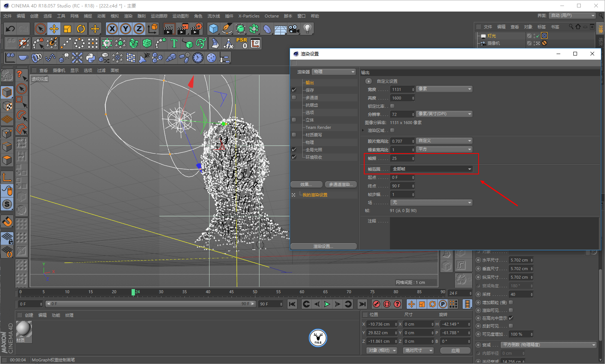Image resolution: width=605 pixels, height=364 pixels.
Task: Select the Output settings item
Action: coord(310,83)
